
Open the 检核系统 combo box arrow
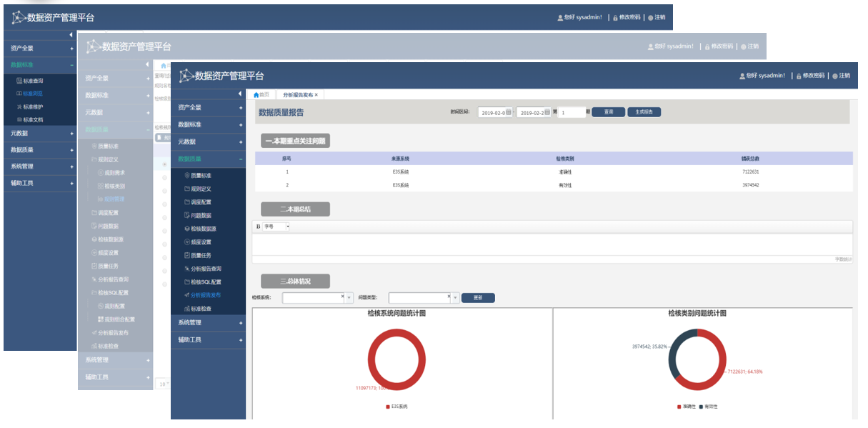pos(349,298)
